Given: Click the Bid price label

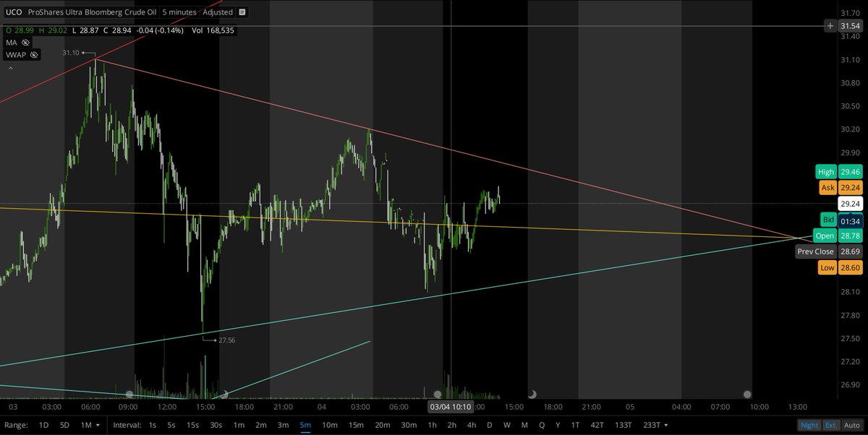Looking at the screenshot, I should click(x=828, y=219).
